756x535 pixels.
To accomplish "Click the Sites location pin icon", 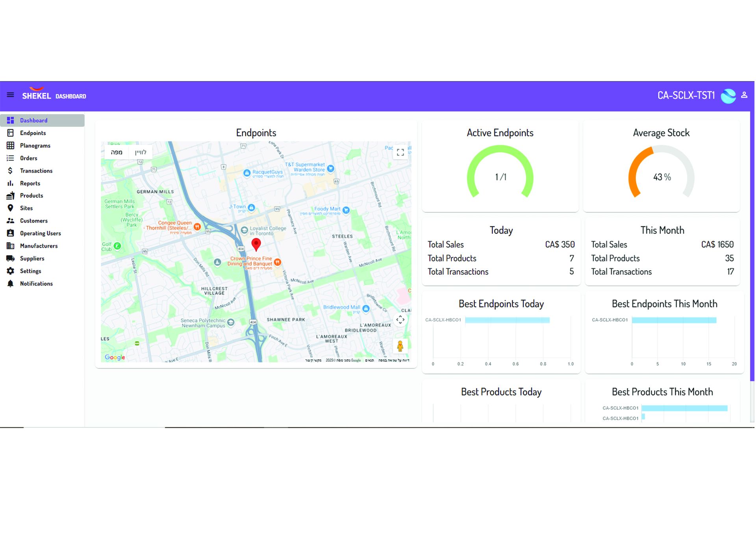I will pyautogui.click(x=11, y=208).
